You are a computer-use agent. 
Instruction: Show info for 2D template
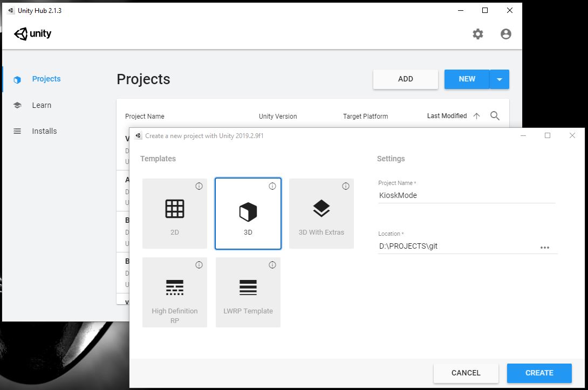[199, 186]
